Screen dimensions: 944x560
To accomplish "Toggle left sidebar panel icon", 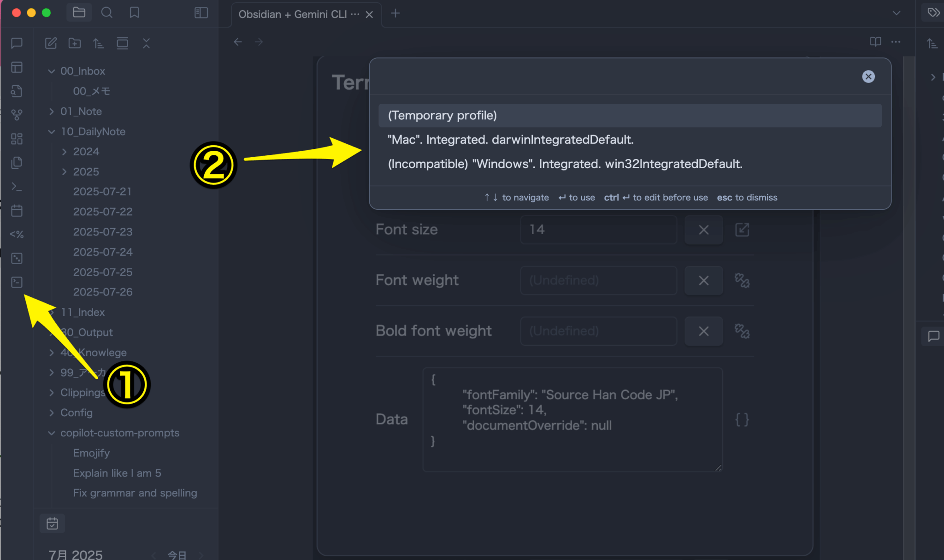I will [x=201, y=12].
